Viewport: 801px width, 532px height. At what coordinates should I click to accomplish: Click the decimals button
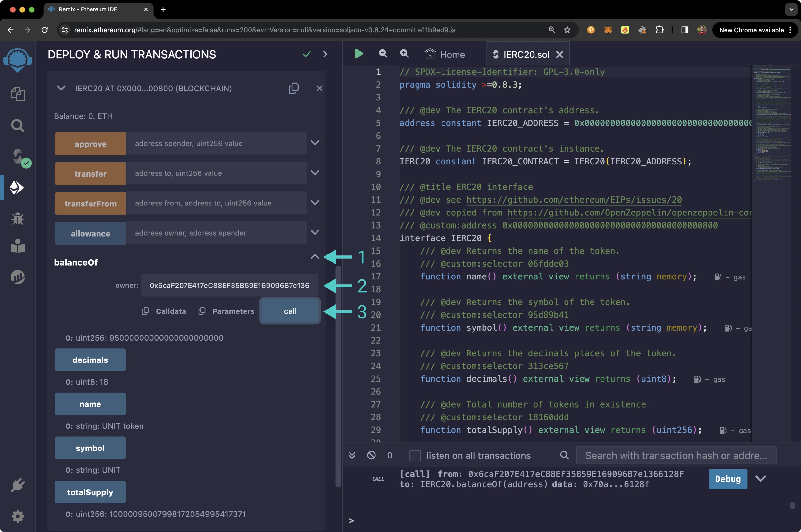point(90,360)
